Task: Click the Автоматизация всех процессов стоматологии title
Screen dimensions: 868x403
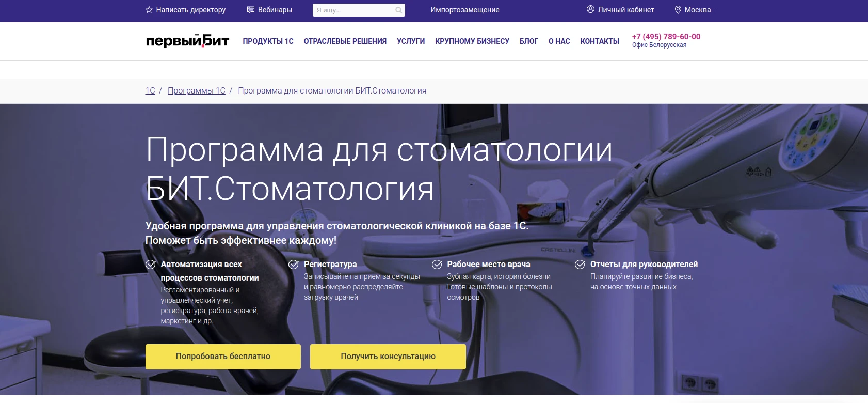Action: pos(210,271)
